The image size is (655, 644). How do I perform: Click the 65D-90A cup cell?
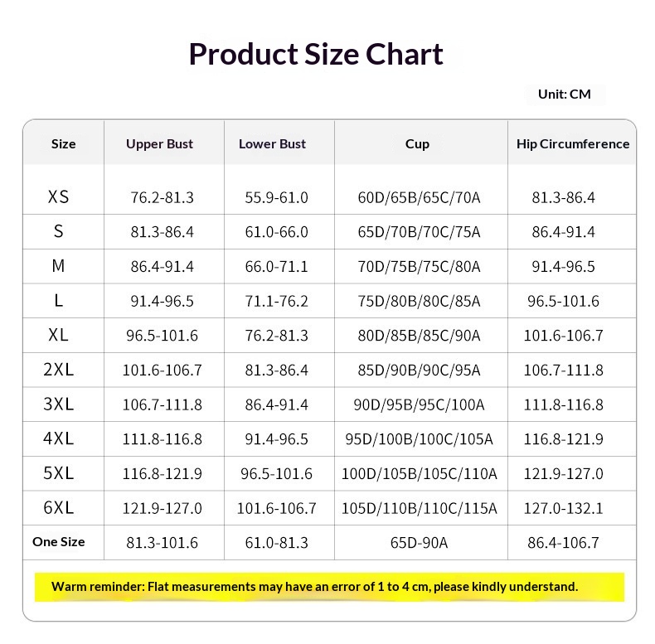tap(419, 543)
